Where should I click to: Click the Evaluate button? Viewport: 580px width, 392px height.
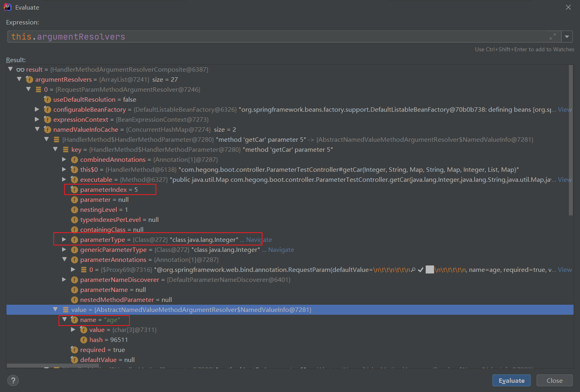[511, 380]
